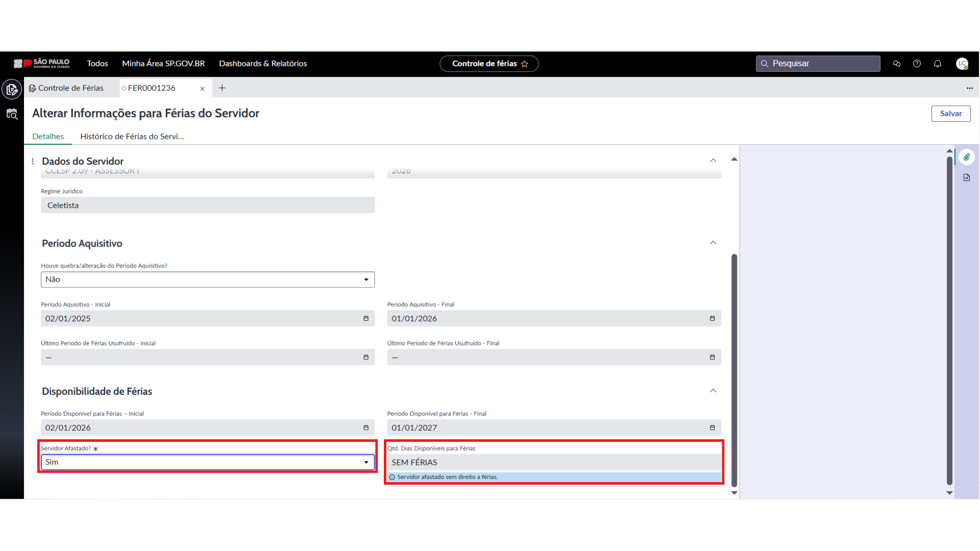Screen dimensions: 980x551
Task: Open Houve quebra/alteração do Período Aquisitivo dropdown
Action: (208, 280)
